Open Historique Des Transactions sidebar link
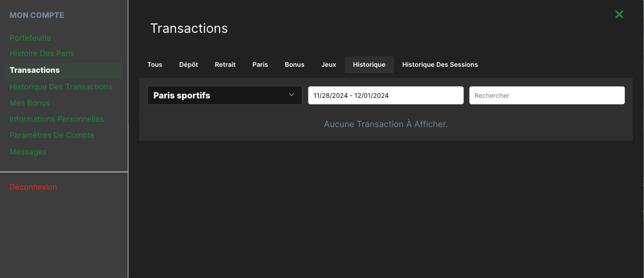 [61, 87]
